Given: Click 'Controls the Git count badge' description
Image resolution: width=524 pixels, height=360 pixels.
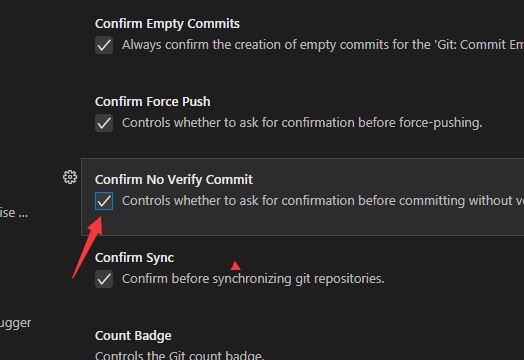Looking at the screenshot, I should [180, 355].
